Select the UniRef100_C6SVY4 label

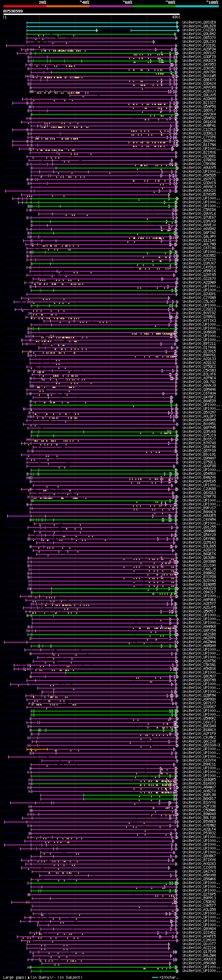point(199,760)
